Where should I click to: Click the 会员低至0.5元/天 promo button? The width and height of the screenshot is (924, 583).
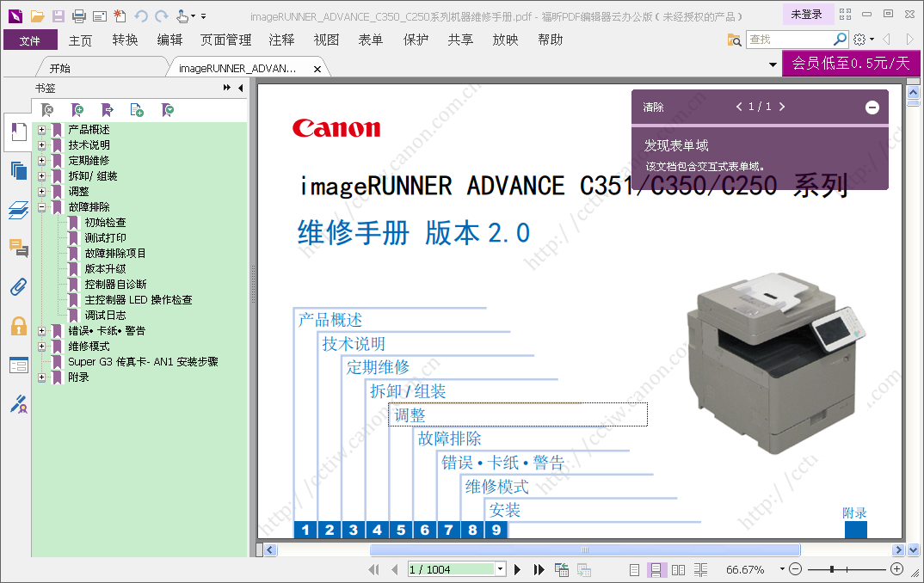(x=850, y=63)
